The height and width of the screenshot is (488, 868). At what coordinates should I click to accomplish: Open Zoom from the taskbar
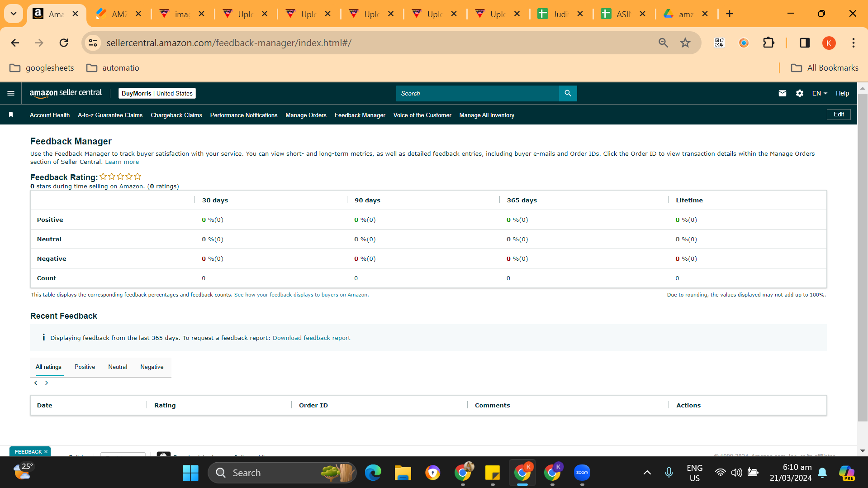point(582,473)
